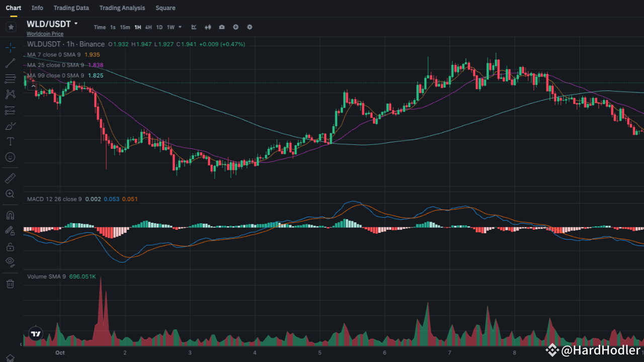Screen dimensions: 644x362
Task: Change the candlestick chart style
Action: pos(208,27)
